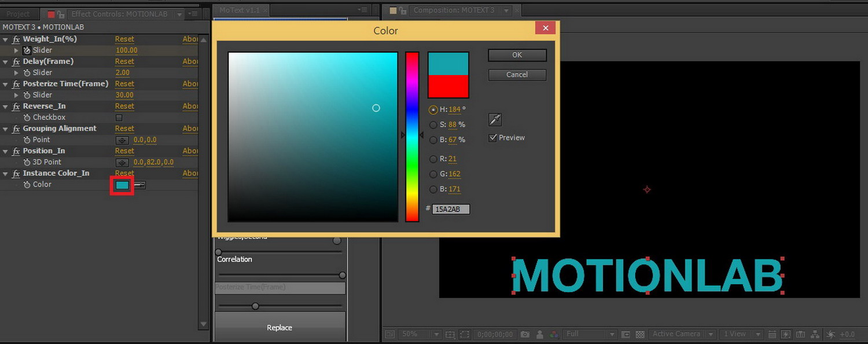Enable the Reverse_In checkbox

[x=119, y=118]
